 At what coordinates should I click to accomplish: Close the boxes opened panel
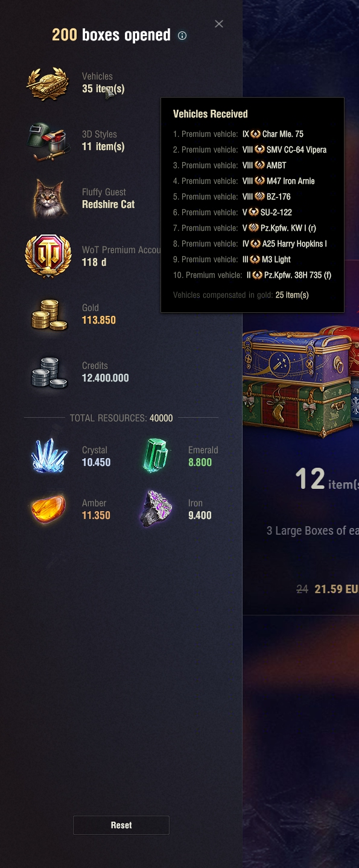point(219,24)
